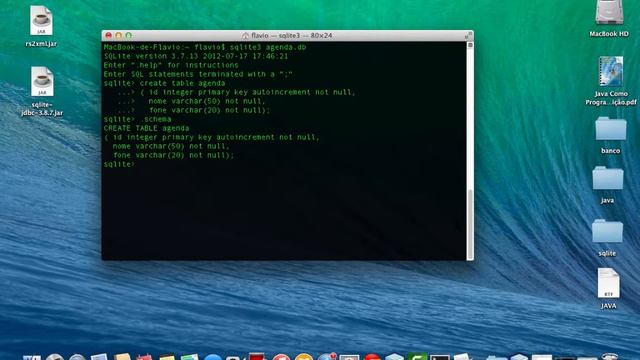Select the JAVA RTF document icon
Image resolution: width=640 pixels, height=360 pixels.
(609, 283)
